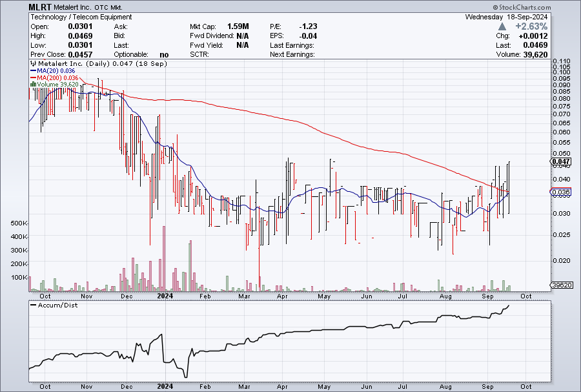Click the MLRT ticker symbol
The image size is (581, 392).
pyautogui.click(x=41, y=7)
